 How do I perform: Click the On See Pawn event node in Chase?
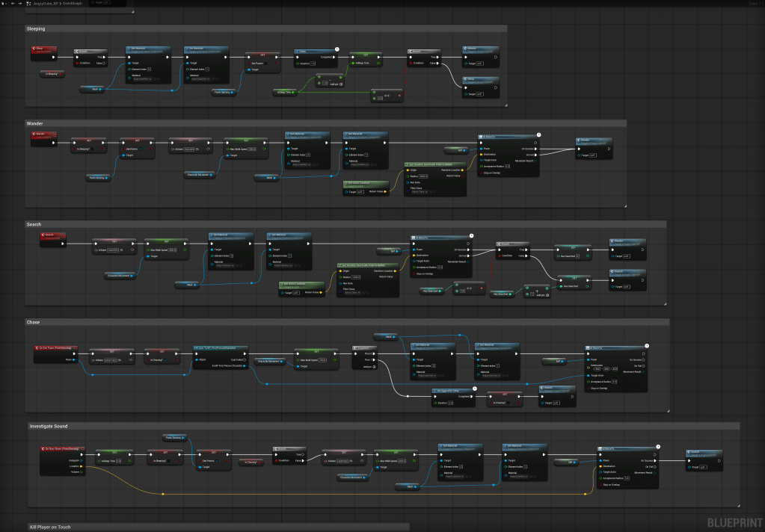click(54, 349)
